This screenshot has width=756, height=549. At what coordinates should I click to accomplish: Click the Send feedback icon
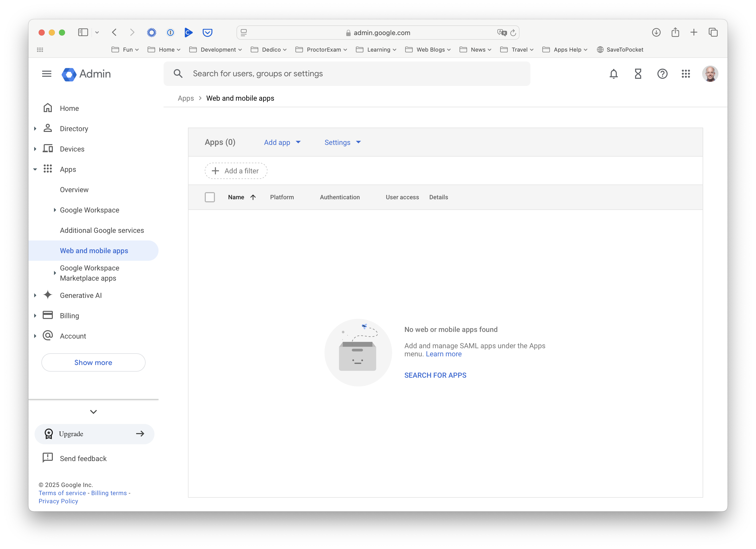click(x=48, y=457)
